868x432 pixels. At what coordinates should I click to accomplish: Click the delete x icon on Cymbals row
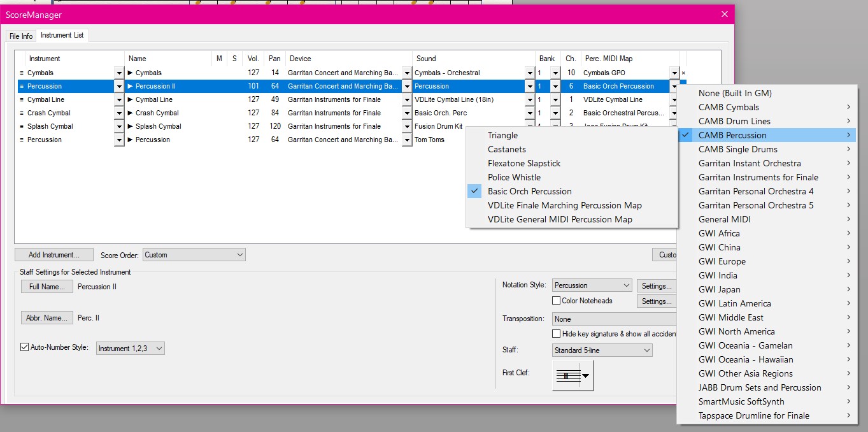pos(683,73)
